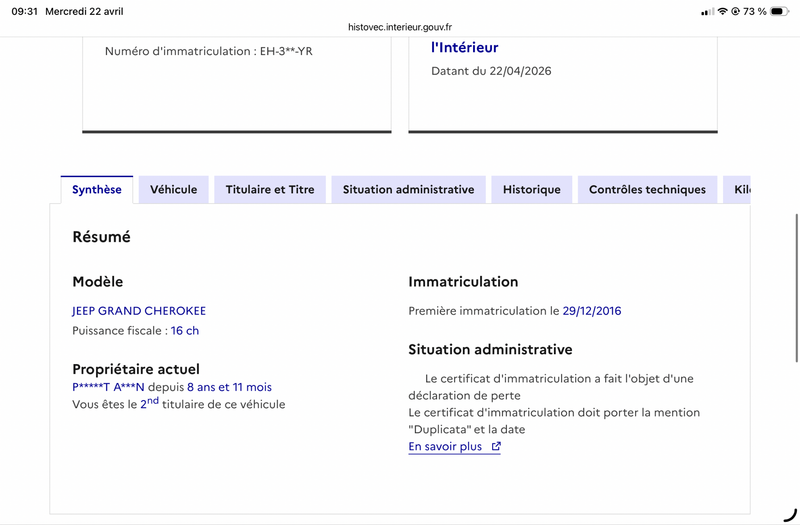Click the 09:31 clock in status bar
800x525 pixels.
24,11
